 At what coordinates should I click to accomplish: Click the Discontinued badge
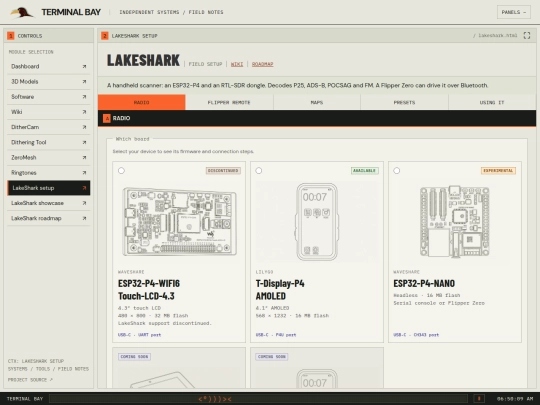click(x=223, y=170)
